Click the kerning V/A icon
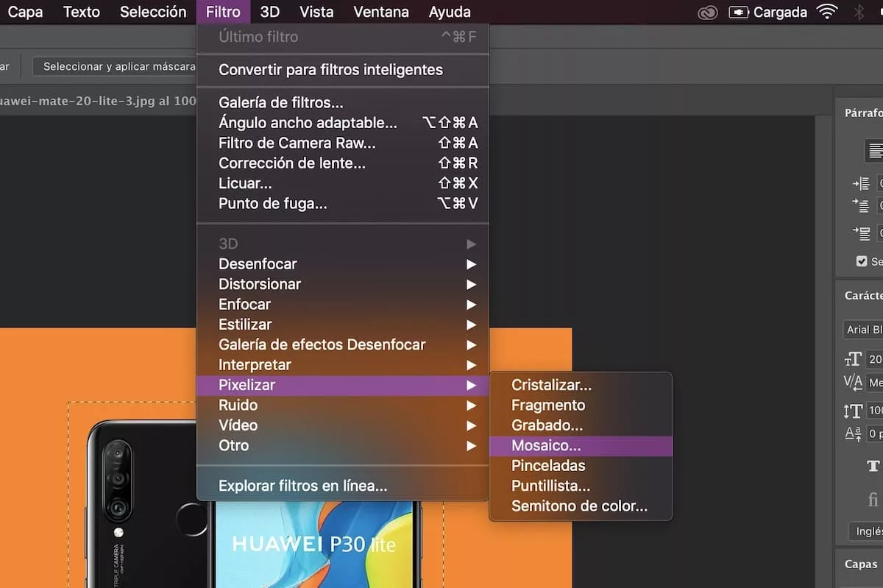This screenshot has width=883, height=588. [x=853, y=382]
